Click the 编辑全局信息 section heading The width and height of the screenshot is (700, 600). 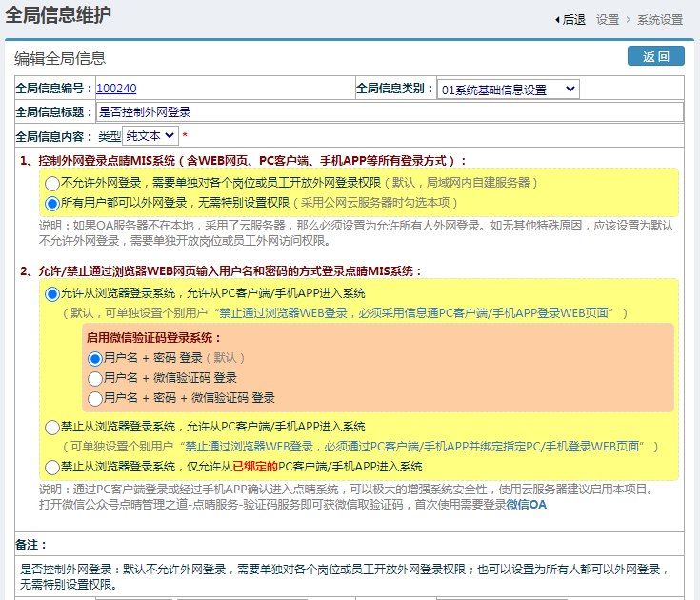60,58
